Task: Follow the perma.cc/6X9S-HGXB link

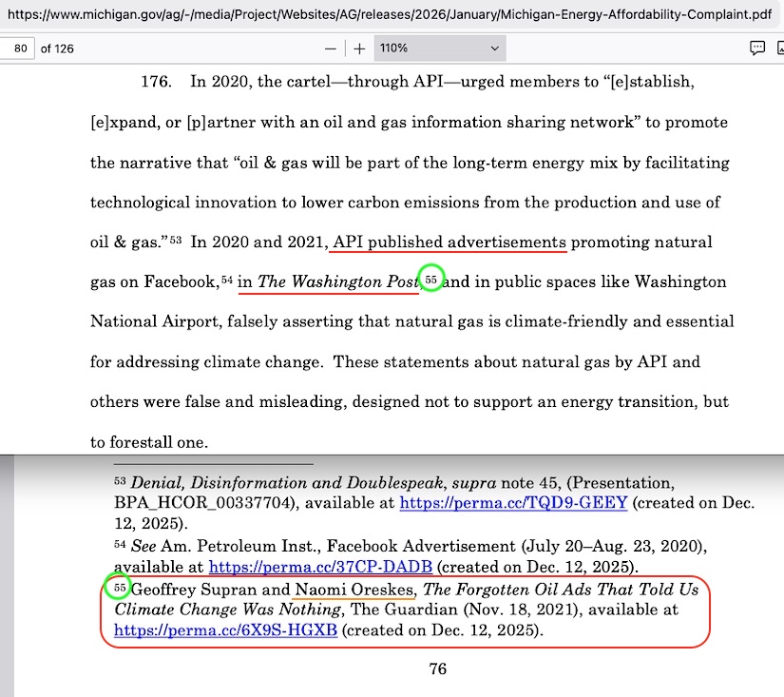Action: [225, 629]
